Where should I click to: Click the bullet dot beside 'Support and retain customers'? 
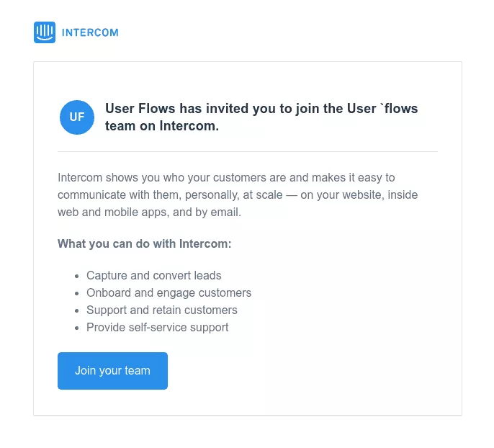(x=77, y=310)
